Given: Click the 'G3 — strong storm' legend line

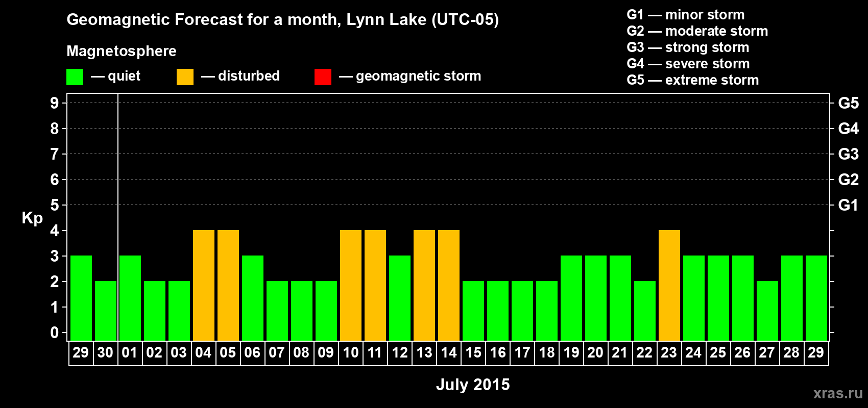Looking at the screenshot, I should pyautogui.click(x=688, y=47).
